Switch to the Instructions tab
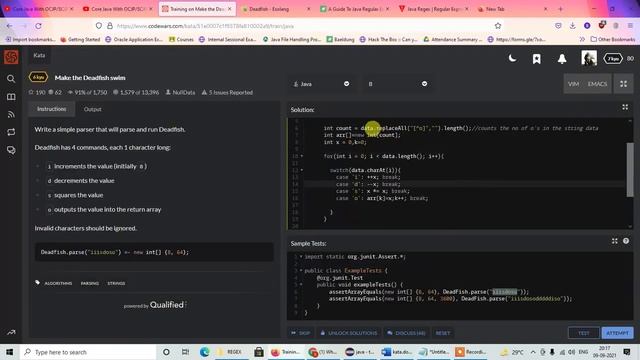The height and width of the screenshot is (360, 640). pos(51,109)
